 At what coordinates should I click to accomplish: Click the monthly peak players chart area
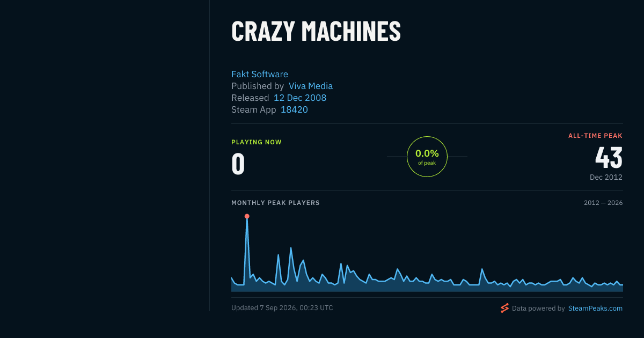click(x=427, y=252)
